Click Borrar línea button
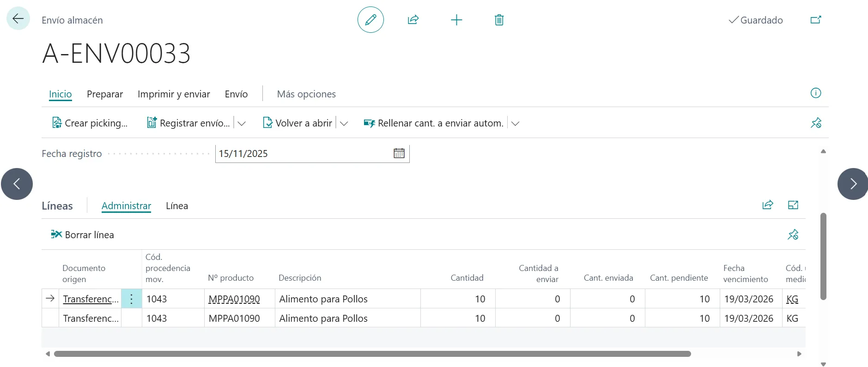This screenshot has width=868, height=367. click(83, 235)
